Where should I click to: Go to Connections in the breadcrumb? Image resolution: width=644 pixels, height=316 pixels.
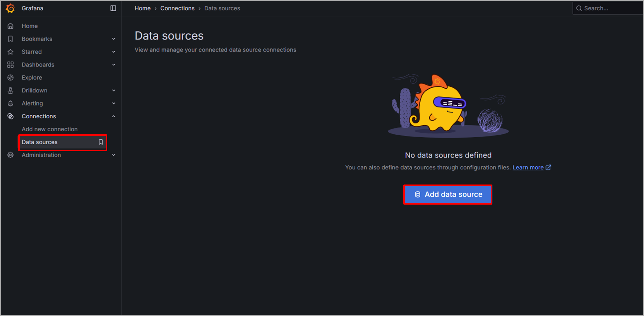point(177,8)
